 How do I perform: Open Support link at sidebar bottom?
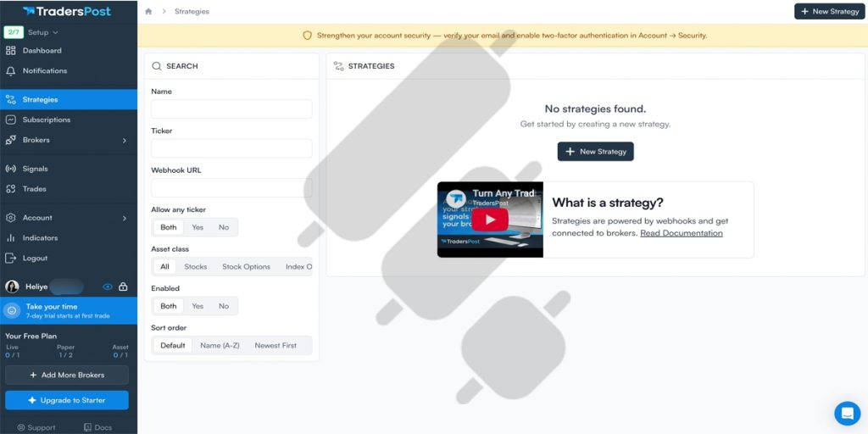click(x=36, y=427)
